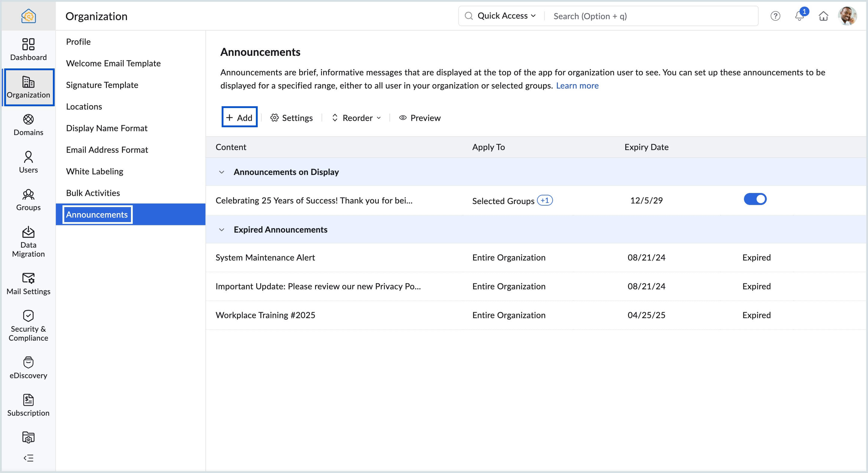The image size is (868, 473).
Task: Click the Add announcement button
Action: pyautogui.click(x=239, y=117)
